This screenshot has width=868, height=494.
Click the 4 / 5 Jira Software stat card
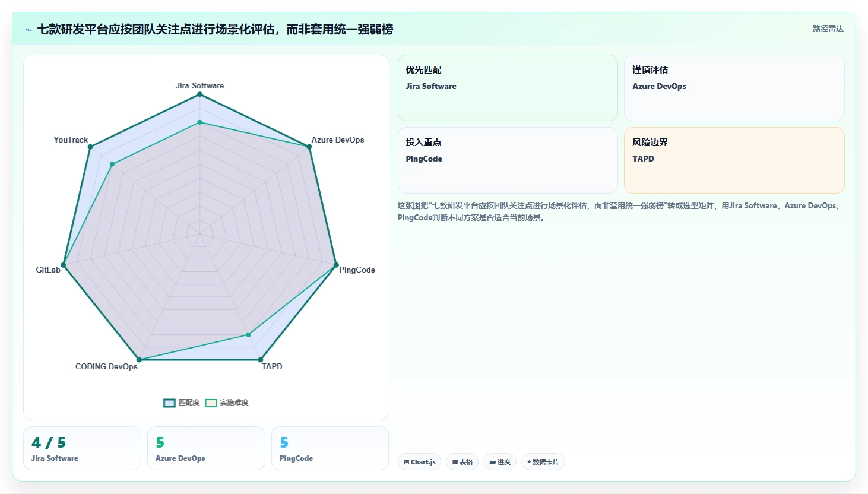coord(82,448)
